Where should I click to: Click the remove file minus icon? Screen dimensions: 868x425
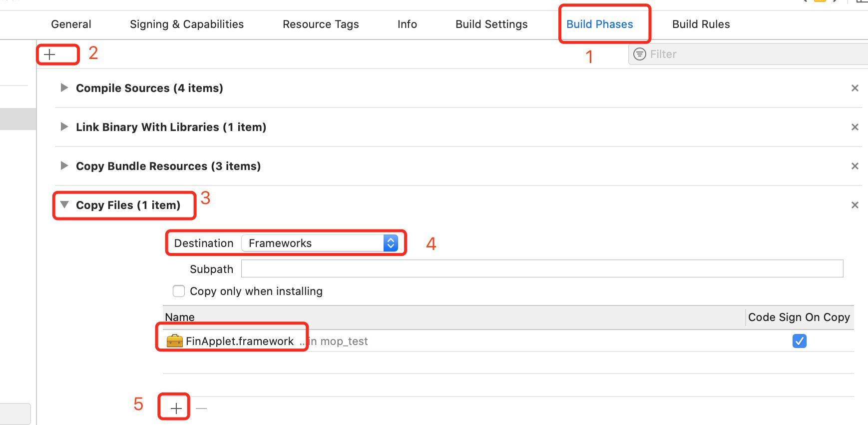click(x=201, y=408)
